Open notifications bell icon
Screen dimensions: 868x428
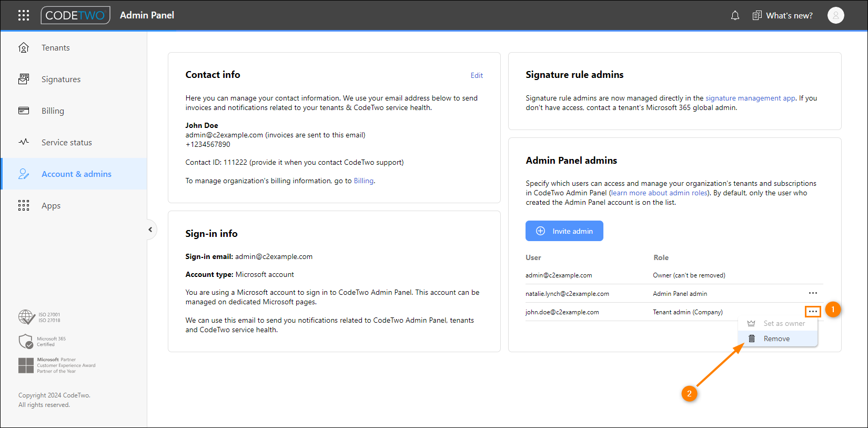coord(735,15)
